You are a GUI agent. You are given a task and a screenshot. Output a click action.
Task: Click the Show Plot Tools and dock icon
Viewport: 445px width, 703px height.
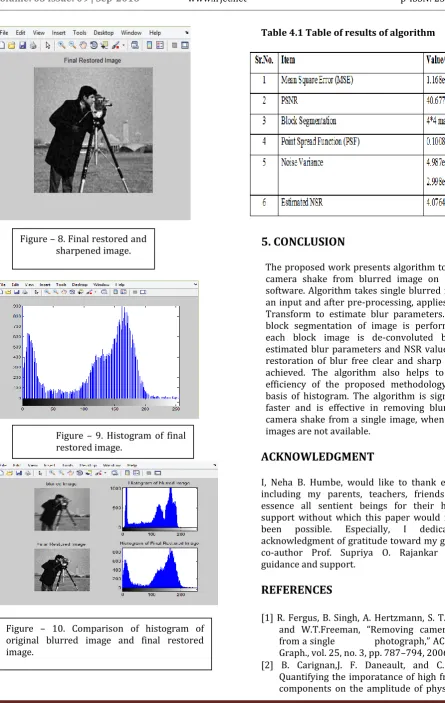185,45
